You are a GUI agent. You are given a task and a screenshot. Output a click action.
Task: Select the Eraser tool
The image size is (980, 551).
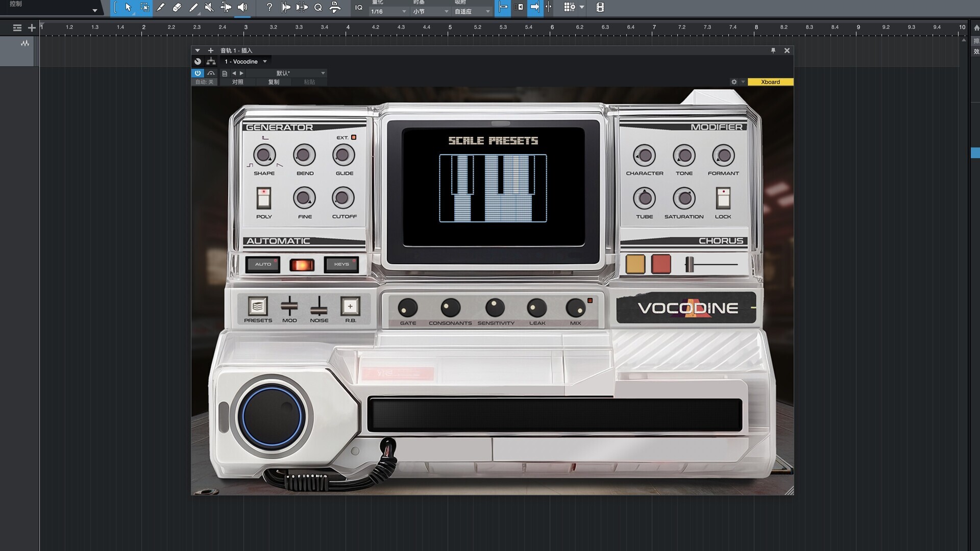pyautogui.click(x=177, y=7)
